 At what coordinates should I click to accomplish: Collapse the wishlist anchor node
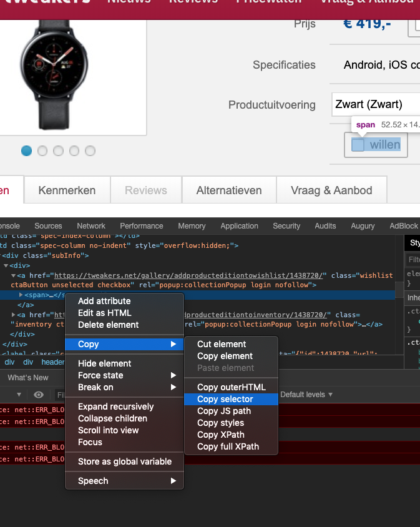[14, 275]
